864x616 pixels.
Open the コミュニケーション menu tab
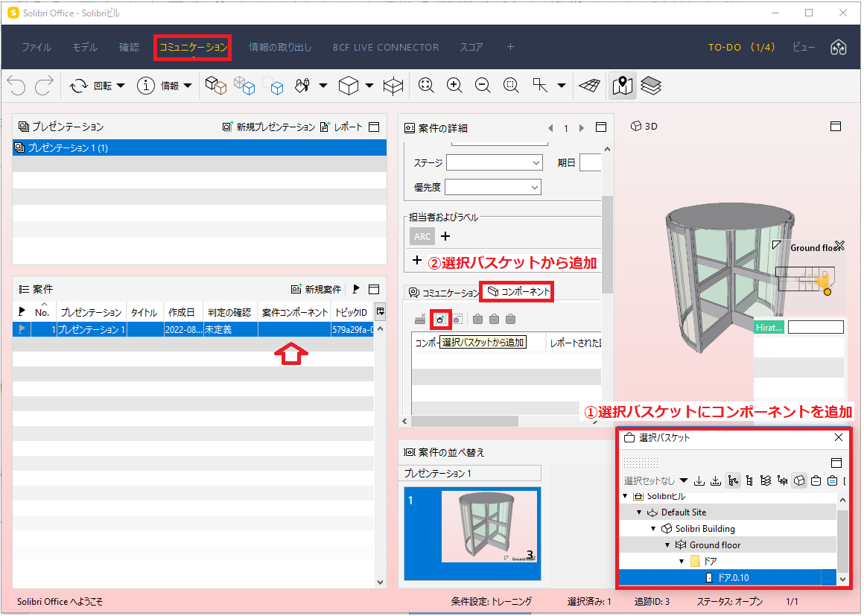click(193, 48)
